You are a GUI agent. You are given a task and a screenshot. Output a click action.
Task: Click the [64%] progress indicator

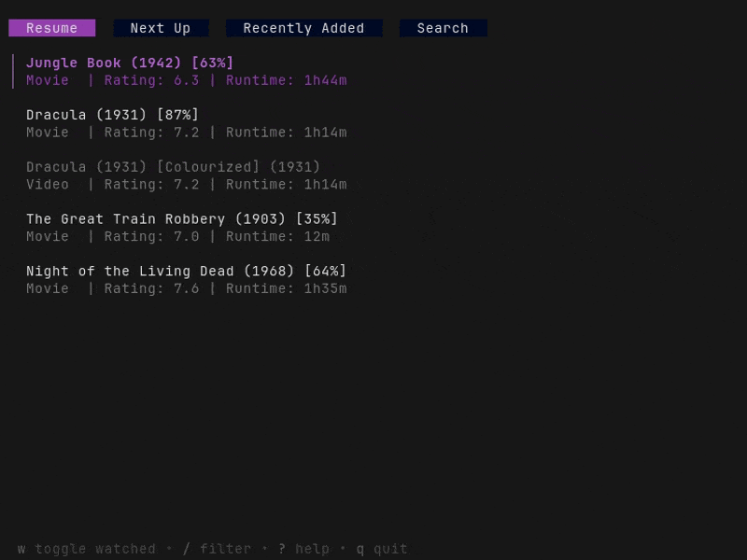(x=325, y=272)
